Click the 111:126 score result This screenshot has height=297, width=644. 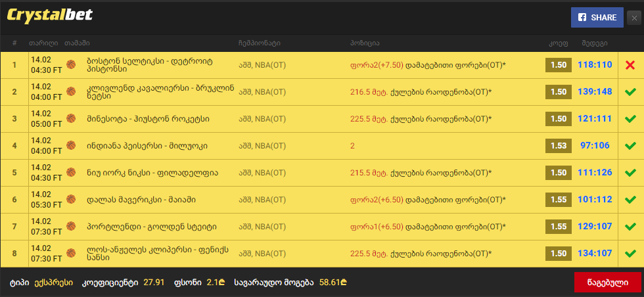click(x=595, y=173)
